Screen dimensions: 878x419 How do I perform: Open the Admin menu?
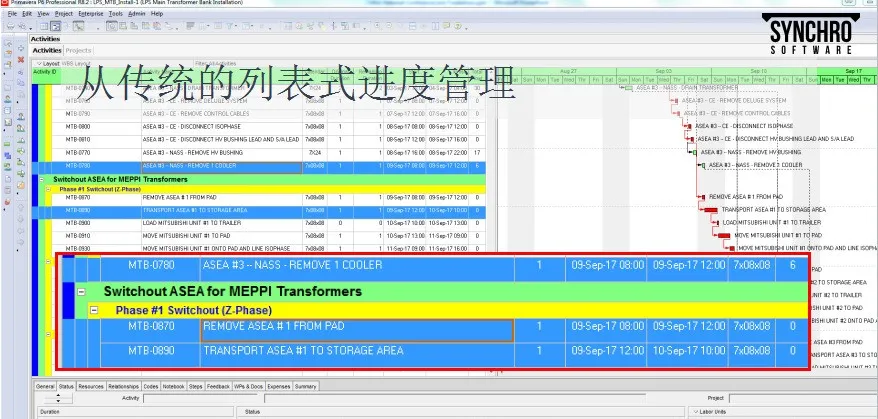coord(137,13)
